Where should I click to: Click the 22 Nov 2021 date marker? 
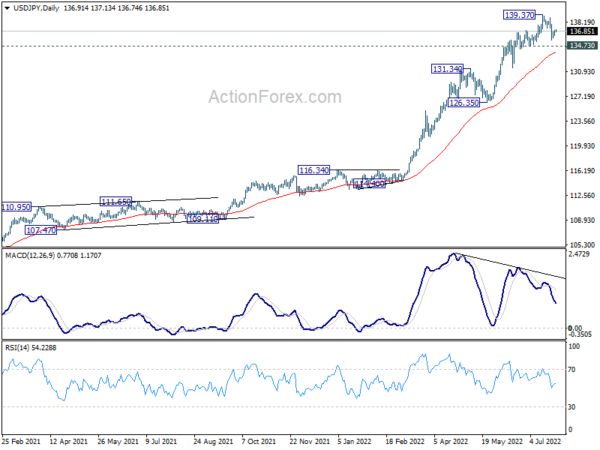tap(309, 441)
